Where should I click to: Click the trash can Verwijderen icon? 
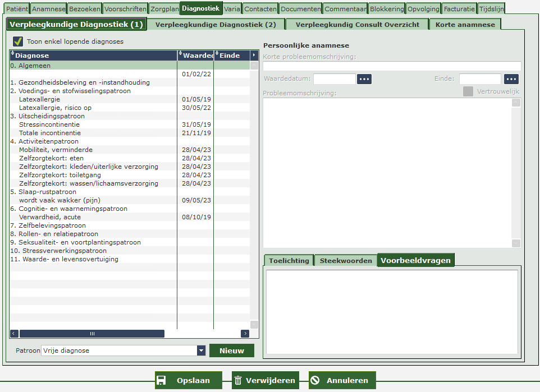[238, 380]
